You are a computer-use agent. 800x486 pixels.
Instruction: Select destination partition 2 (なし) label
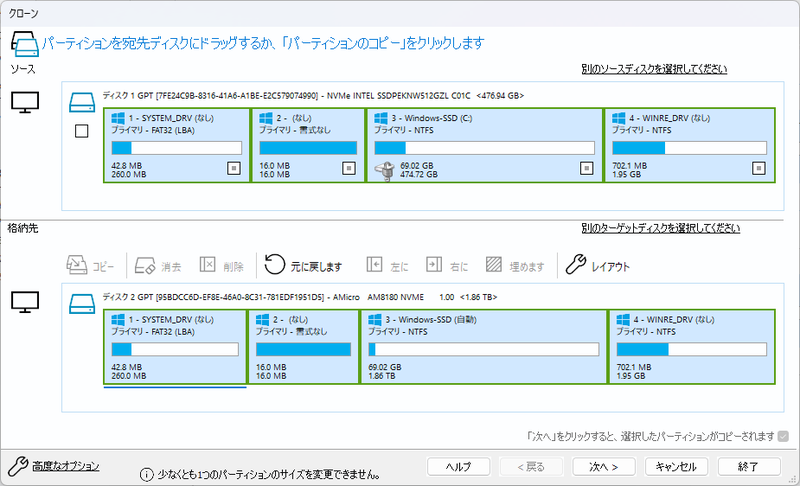pos(290,320)
